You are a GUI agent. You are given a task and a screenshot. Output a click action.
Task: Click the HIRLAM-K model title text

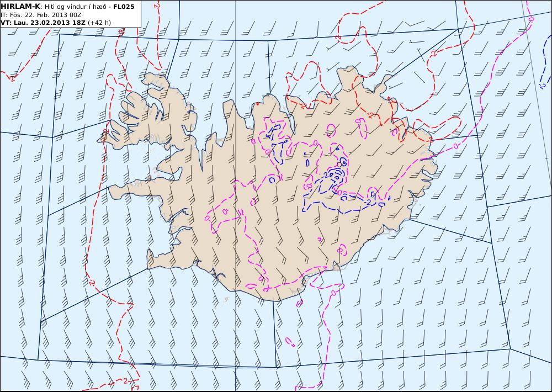21,7
